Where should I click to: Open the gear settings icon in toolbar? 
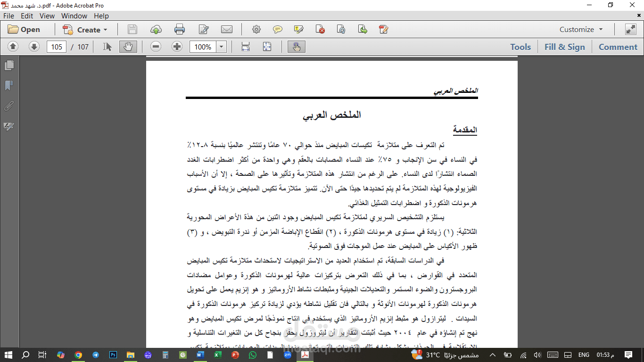[256, 30]
